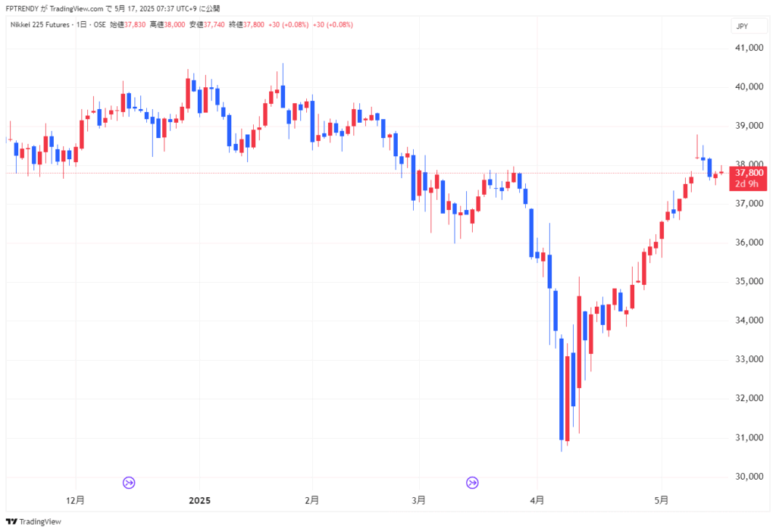Open the JPY currency selector
The image size is (776, 532).
click(x=742, y=26)
